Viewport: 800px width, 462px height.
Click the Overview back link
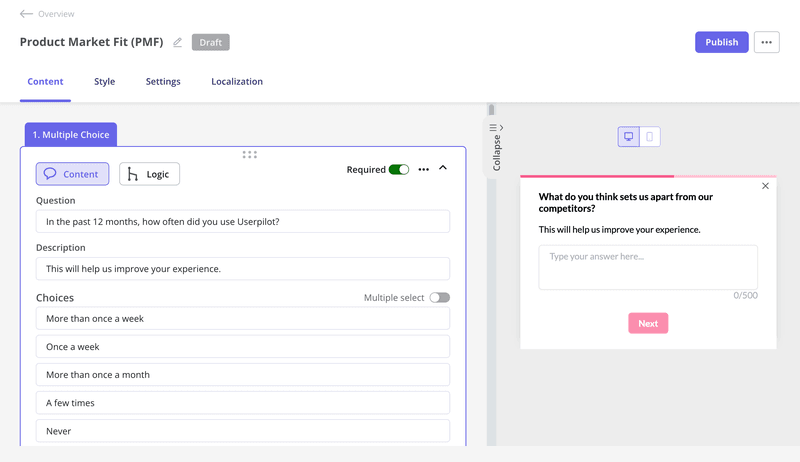pos(56,14)
